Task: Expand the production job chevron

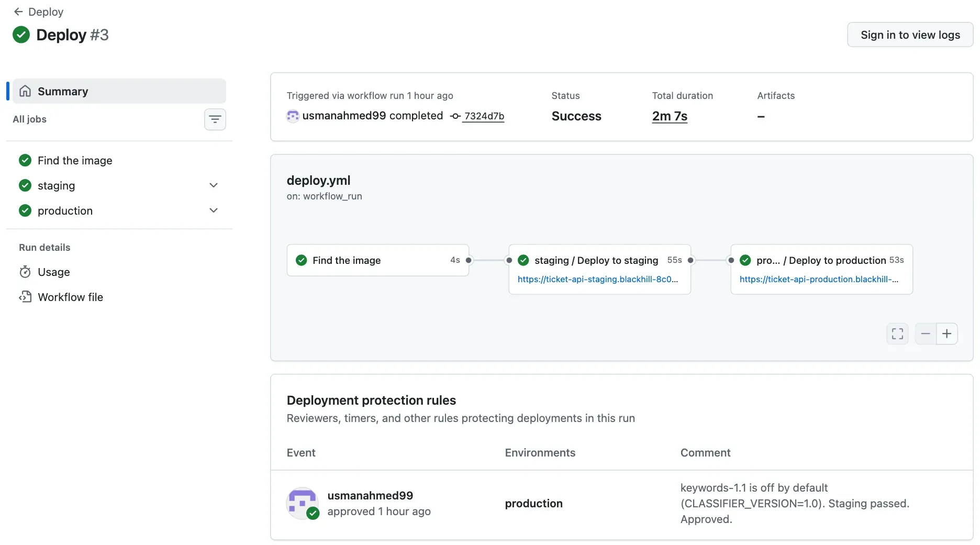Action: pyautogui.click(x=214, y=210)
